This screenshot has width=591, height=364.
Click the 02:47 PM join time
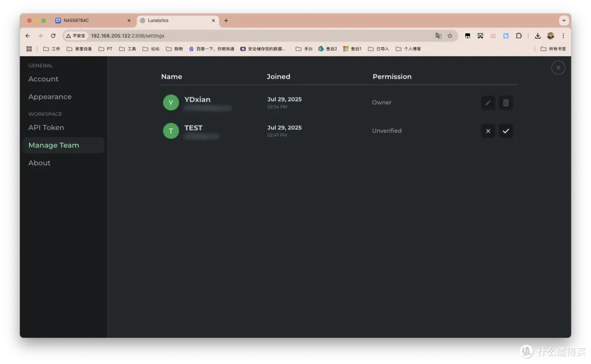click(x=277, y=135)
